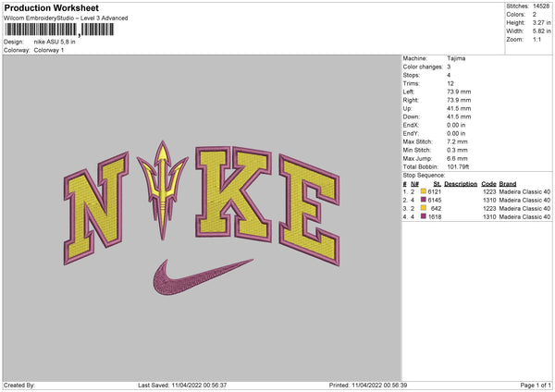Click "Madeira Classic 40" in stop row 4
The height and width of the screenshot is (392, 555).
pos(524,216)
